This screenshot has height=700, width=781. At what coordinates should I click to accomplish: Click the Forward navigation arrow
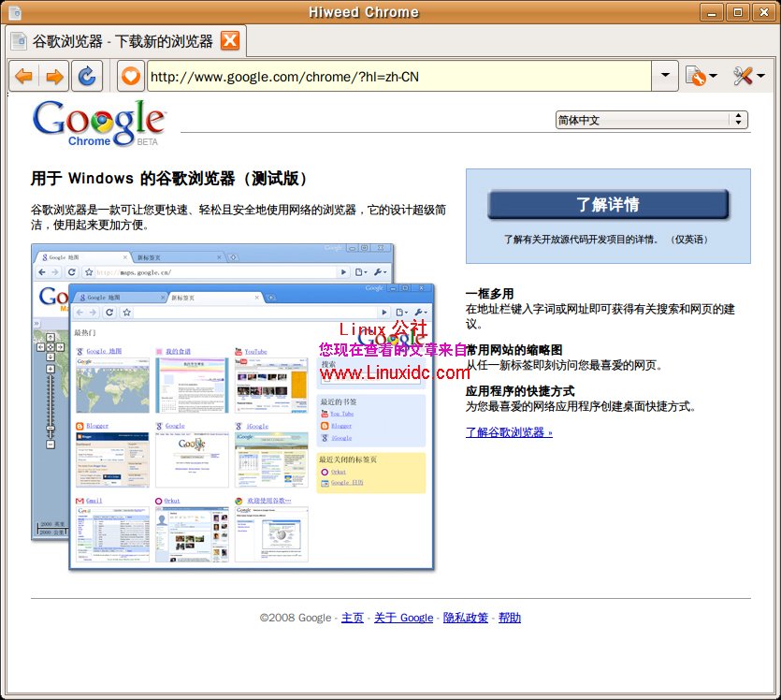point(54,76)
